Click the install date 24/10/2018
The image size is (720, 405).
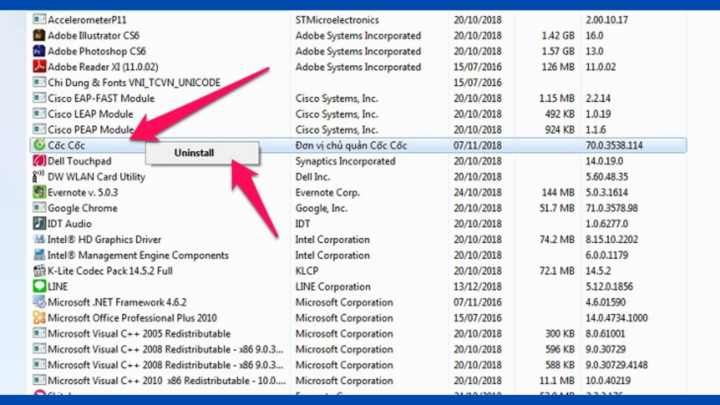pos(478,192)
